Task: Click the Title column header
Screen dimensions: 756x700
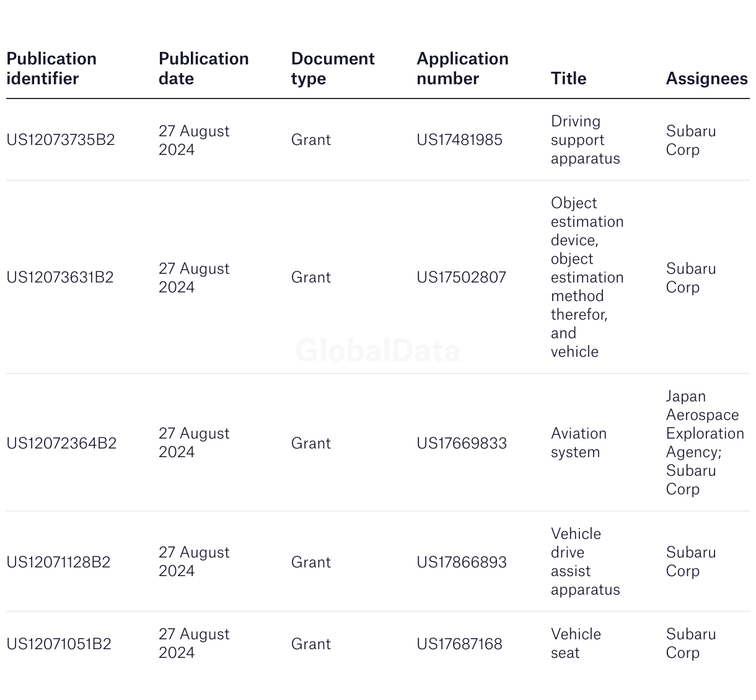Action: pos(568,79)
